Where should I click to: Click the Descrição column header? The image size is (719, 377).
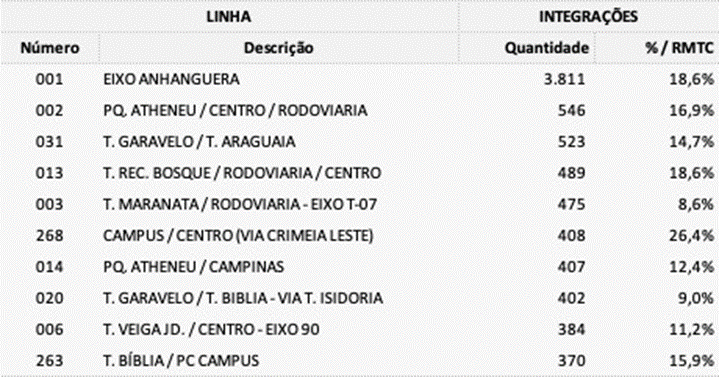point(278,48)
